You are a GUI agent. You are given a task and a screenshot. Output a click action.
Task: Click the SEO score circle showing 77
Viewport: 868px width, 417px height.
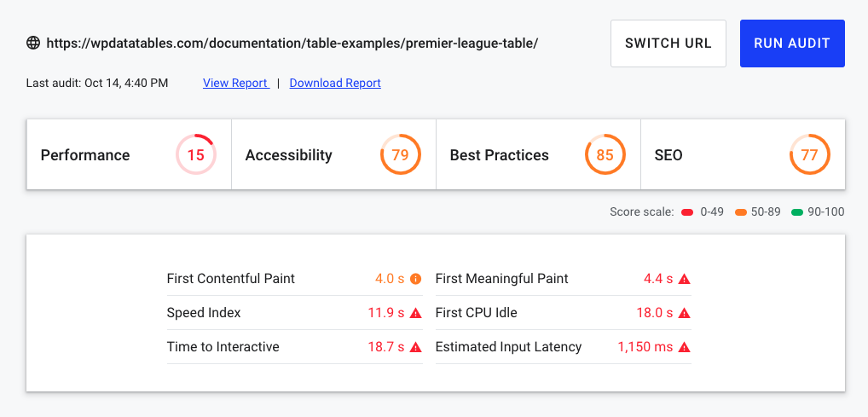(810, 155)
